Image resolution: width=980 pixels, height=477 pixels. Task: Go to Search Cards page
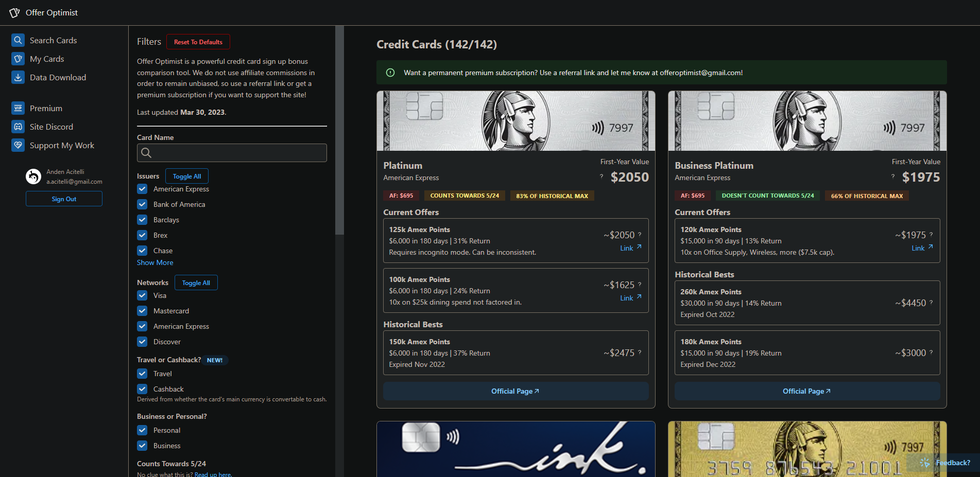point(53,40)
